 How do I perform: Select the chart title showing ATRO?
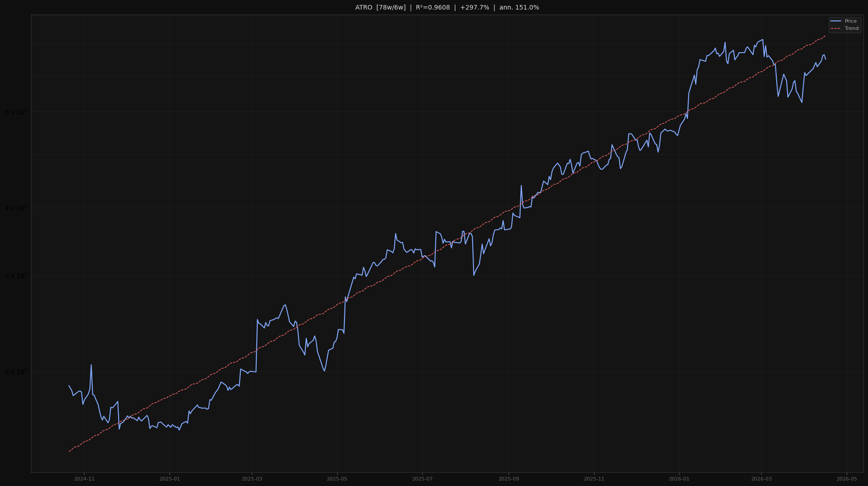tap(362, 7)
